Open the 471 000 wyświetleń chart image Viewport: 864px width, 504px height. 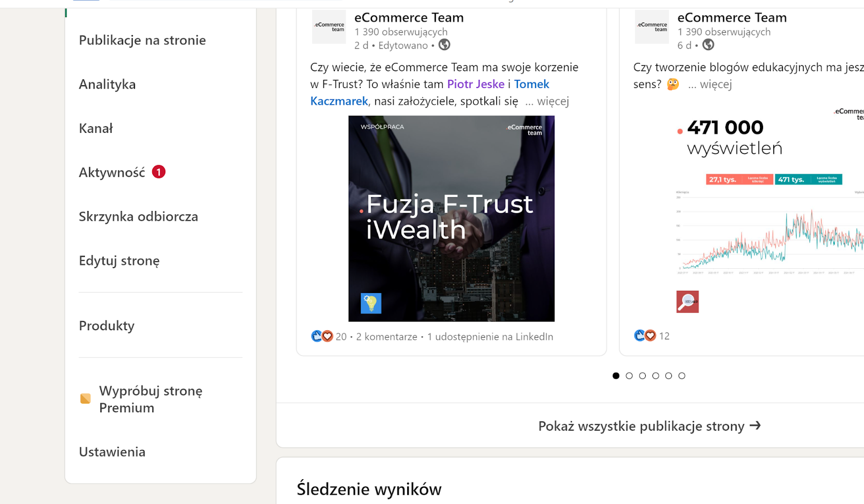point(768,210)
